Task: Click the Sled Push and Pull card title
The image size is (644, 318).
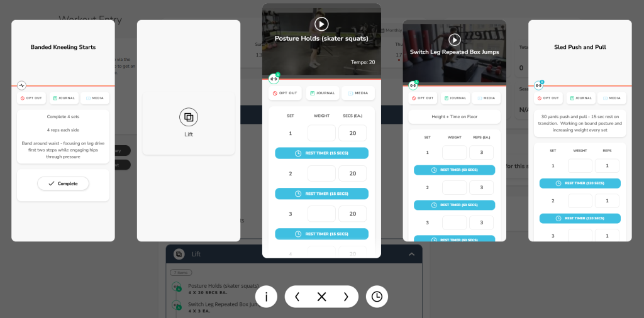Action: [x=580, y=47]
